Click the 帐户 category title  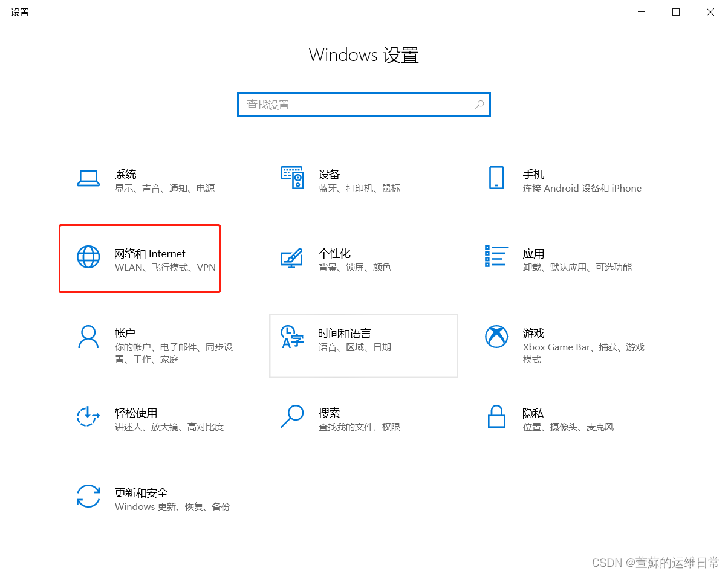pyautogui.click(x=125, y=334)
